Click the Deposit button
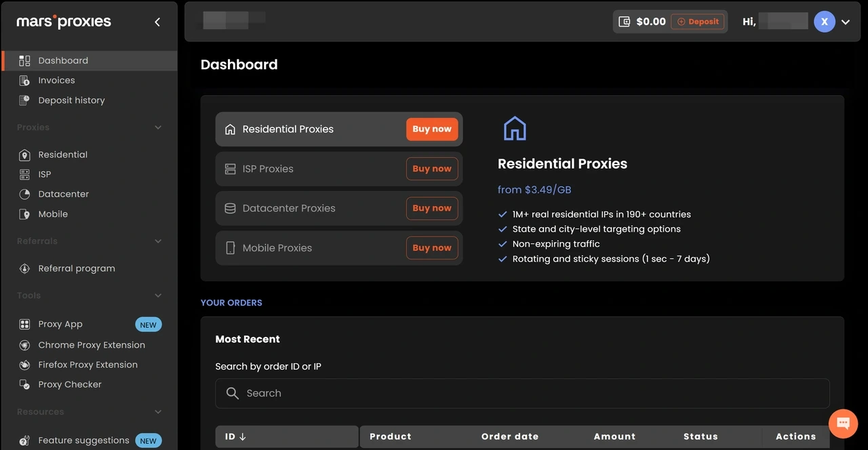The image size is (868, 450). pos(698,22)
